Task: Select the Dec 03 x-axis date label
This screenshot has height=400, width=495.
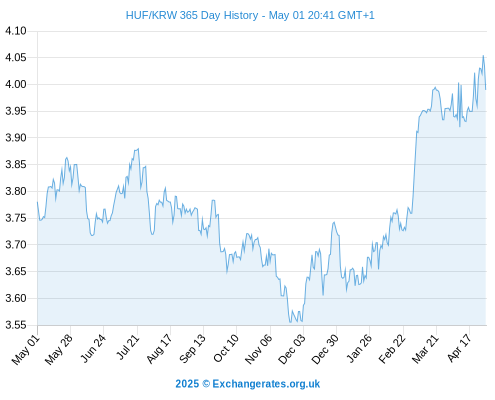Action: 291,349
